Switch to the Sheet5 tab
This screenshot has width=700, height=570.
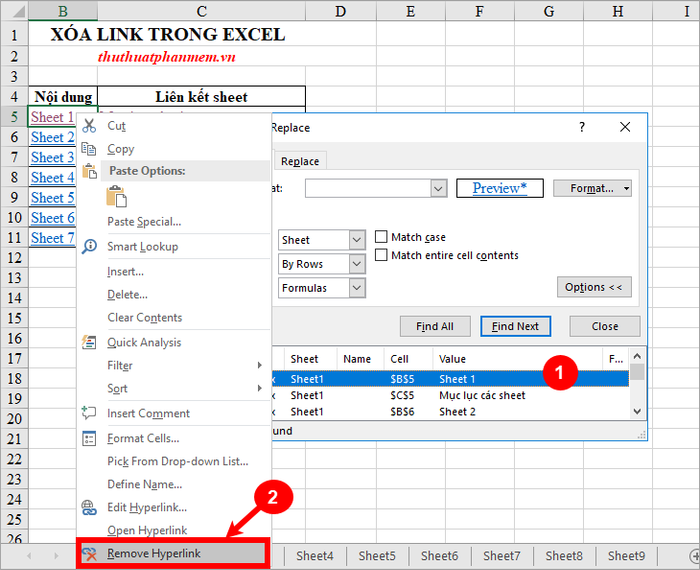point(377,556)
